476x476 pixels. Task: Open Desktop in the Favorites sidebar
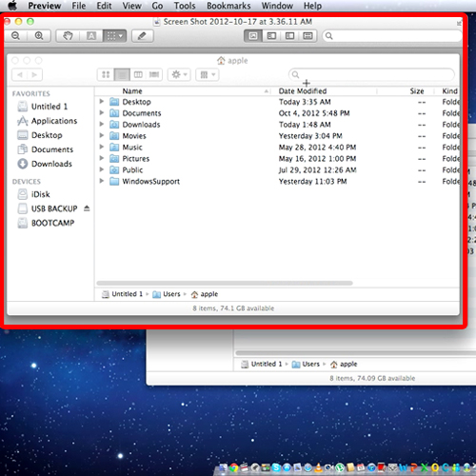[x=40, y=135]
